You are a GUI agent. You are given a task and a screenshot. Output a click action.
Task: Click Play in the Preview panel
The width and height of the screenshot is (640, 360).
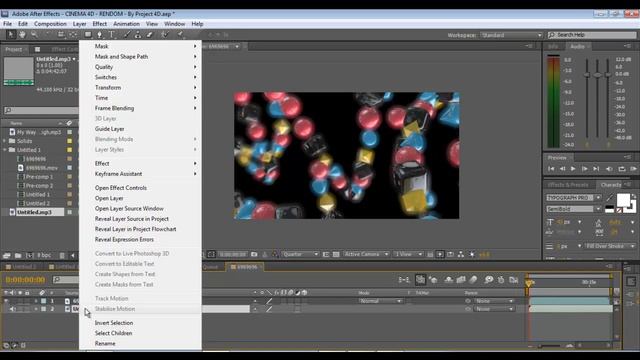pos(573,169)
